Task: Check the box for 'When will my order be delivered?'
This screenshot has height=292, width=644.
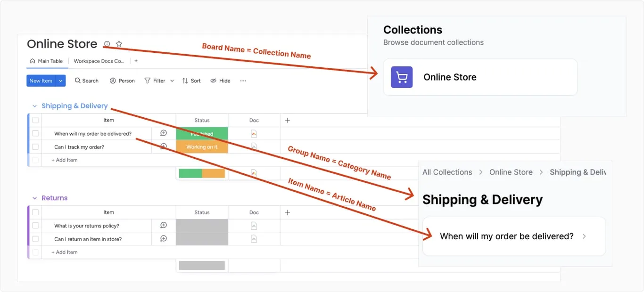Action: 35,134
